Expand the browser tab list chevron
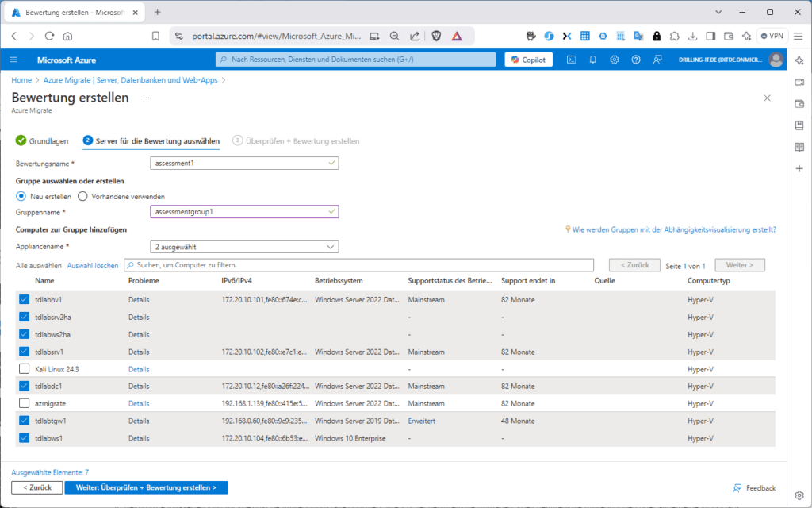 coord(718,12)
